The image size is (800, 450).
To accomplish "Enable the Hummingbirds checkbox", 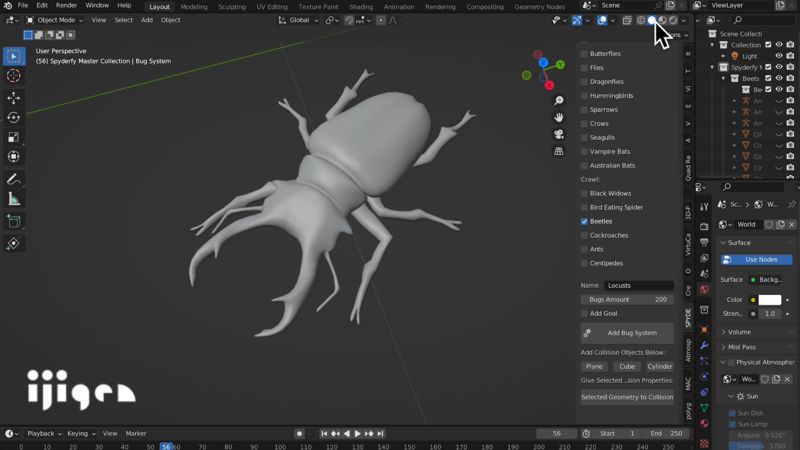I will [x=584, y=95].
